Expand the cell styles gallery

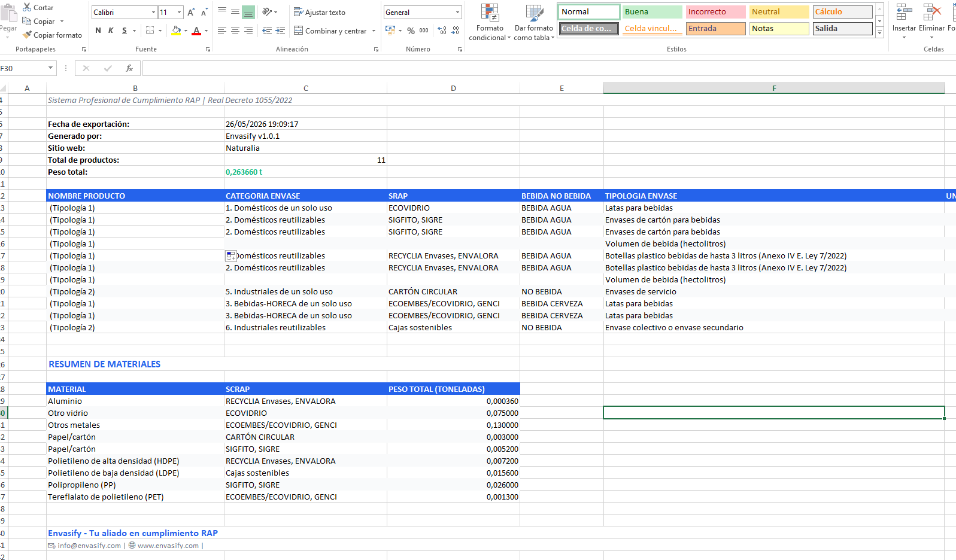[x=879, y=34]
